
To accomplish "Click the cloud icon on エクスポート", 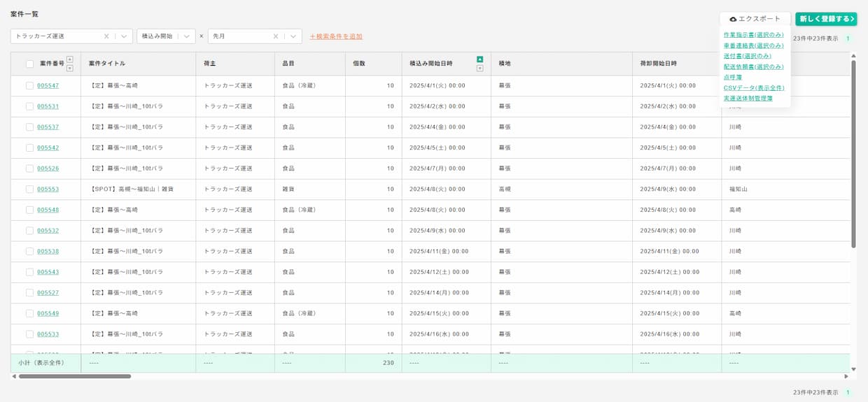I will tap(733, 19).
